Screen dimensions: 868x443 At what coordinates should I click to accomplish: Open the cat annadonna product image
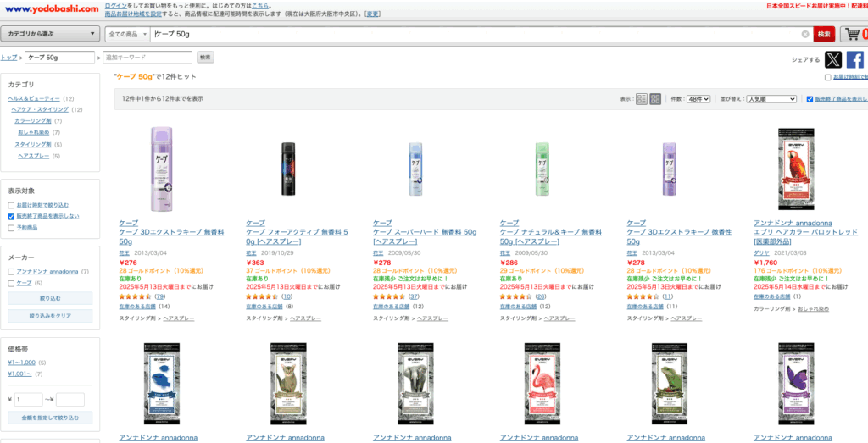point(288,385)
